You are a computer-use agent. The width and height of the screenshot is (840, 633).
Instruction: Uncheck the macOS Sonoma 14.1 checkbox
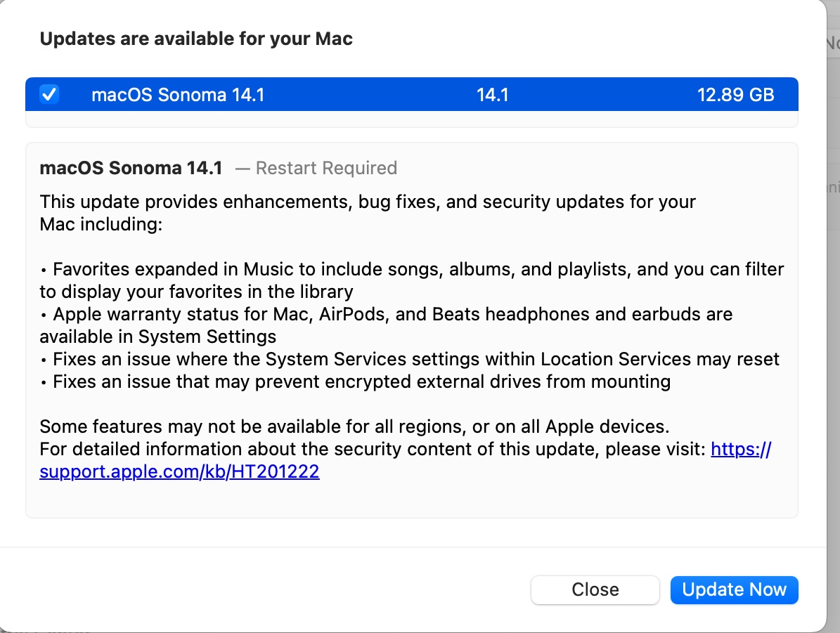(x=49, y=94)
